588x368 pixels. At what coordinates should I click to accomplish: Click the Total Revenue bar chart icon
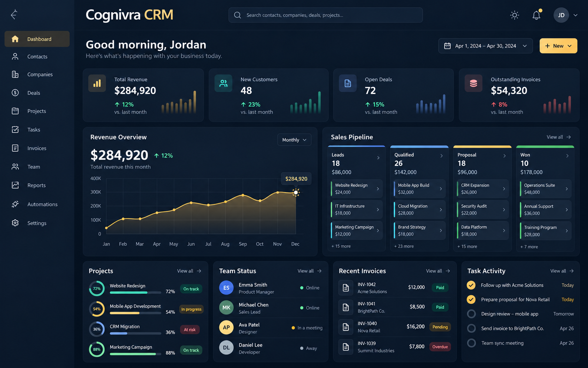tap(97, 83)
